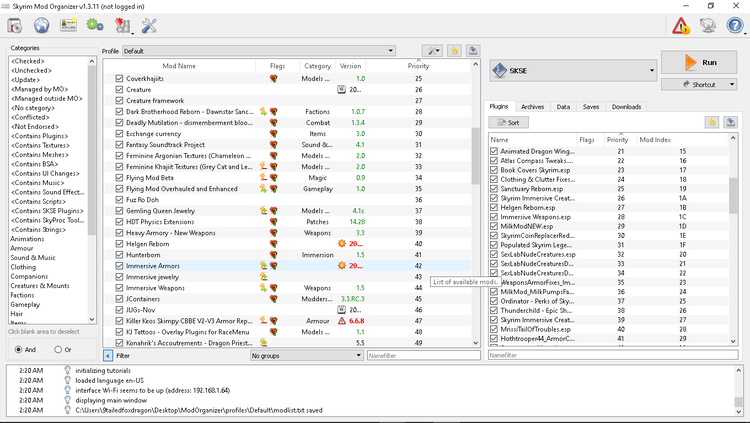The image size is (750, 423).
Task: Select <Contains SKSE Plugins> category
Action: (x=47, y=211)
